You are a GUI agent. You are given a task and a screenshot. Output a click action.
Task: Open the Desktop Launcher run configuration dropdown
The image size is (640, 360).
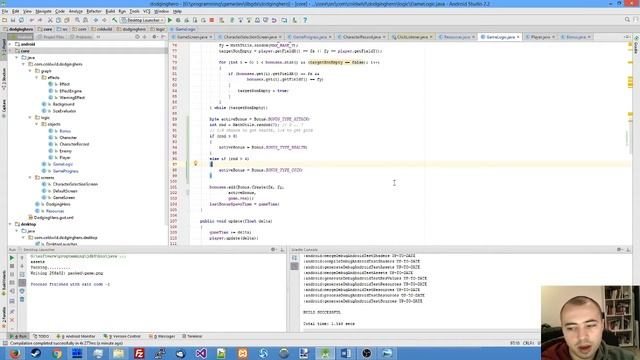click(x=142, y=20)
